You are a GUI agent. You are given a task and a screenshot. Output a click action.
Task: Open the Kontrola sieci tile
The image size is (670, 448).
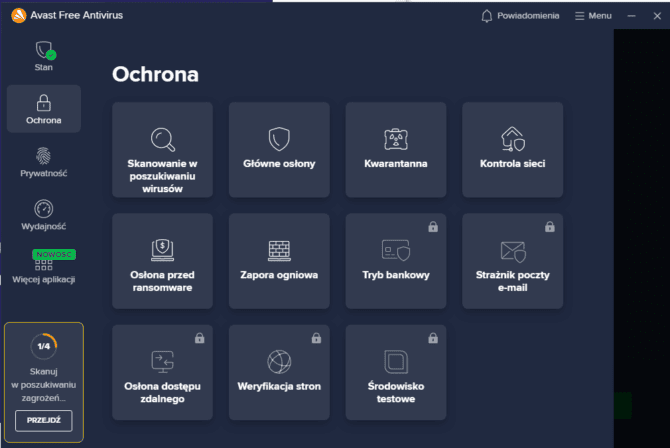pyautogui.click(x=512, y=150)
